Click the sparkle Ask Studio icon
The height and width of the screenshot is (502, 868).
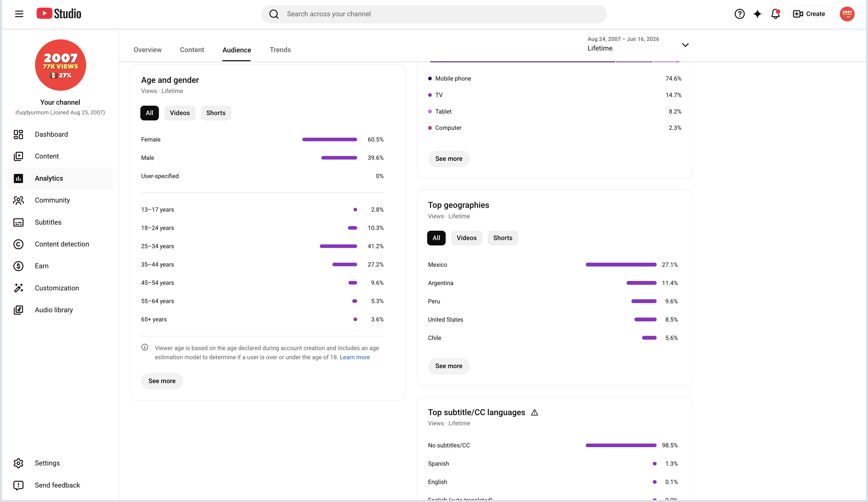pyautogui.click(x=757, y=14)
